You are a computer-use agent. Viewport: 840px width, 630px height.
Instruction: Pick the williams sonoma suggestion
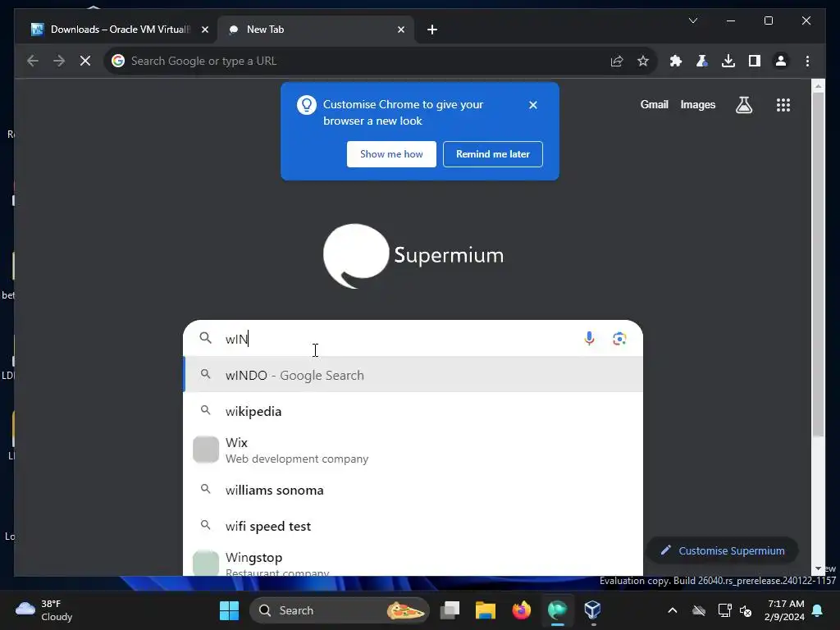pos(413,490)
